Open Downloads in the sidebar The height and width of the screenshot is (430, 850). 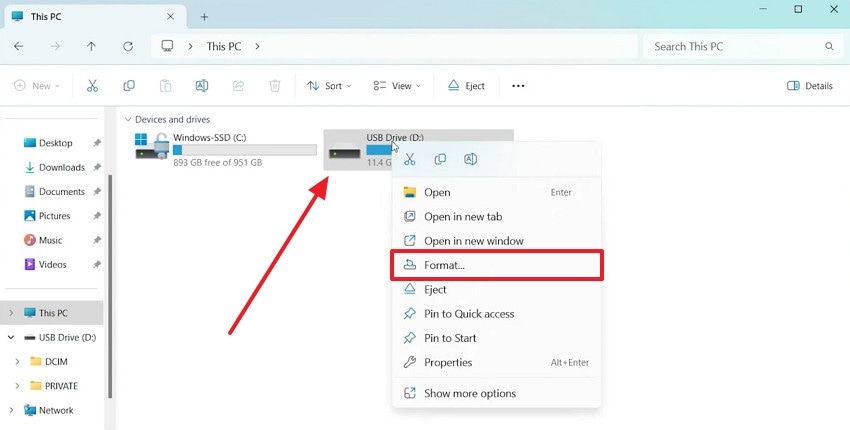[x=53, y=168]
